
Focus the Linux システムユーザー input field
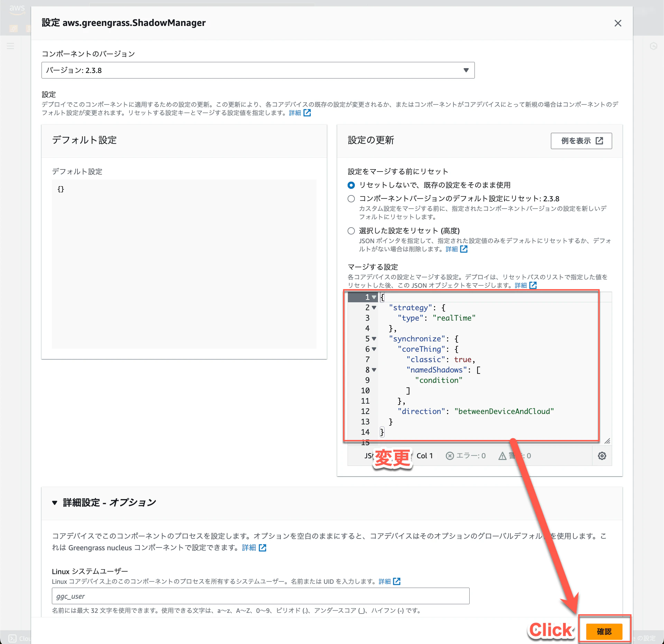tap(261, 596)
